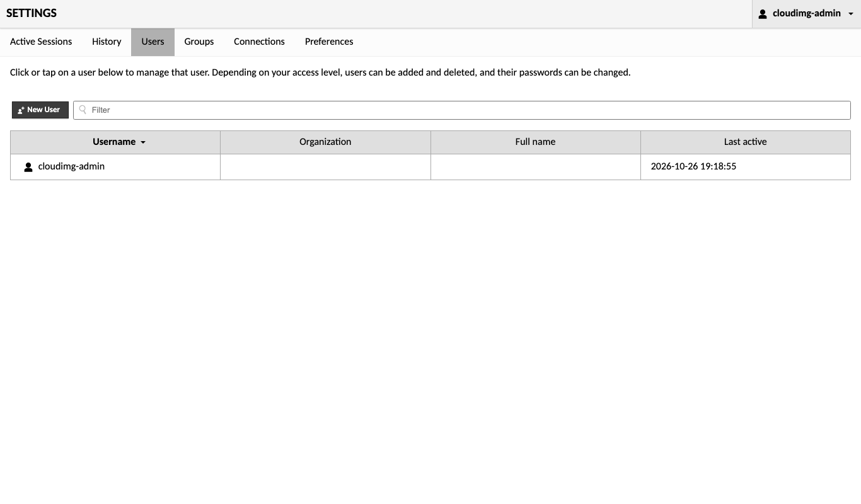861x504 pixels.
Task: Select the Users tab
Action: pos(153,42)
